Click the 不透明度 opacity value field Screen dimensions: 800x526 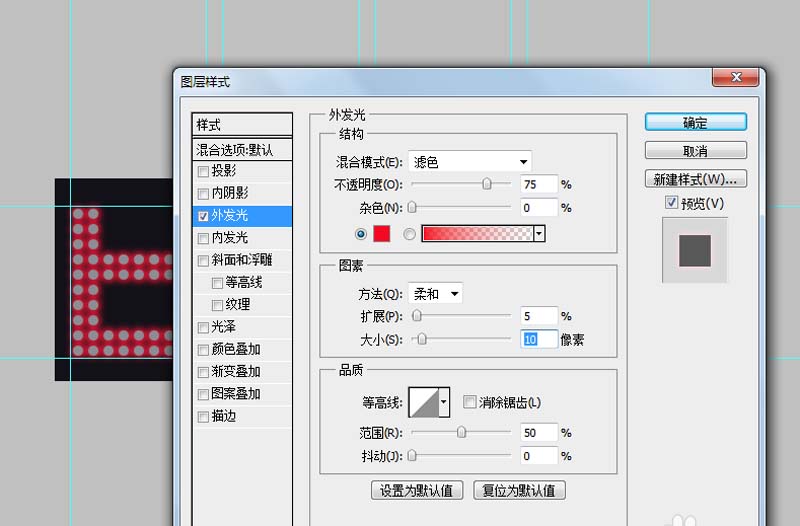coord(539,184)
